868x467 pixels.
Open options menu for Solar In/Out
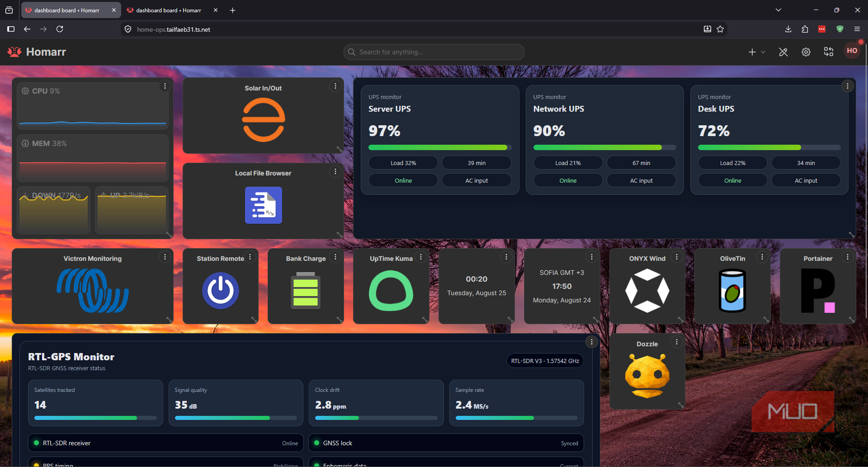tap(335, 86)
